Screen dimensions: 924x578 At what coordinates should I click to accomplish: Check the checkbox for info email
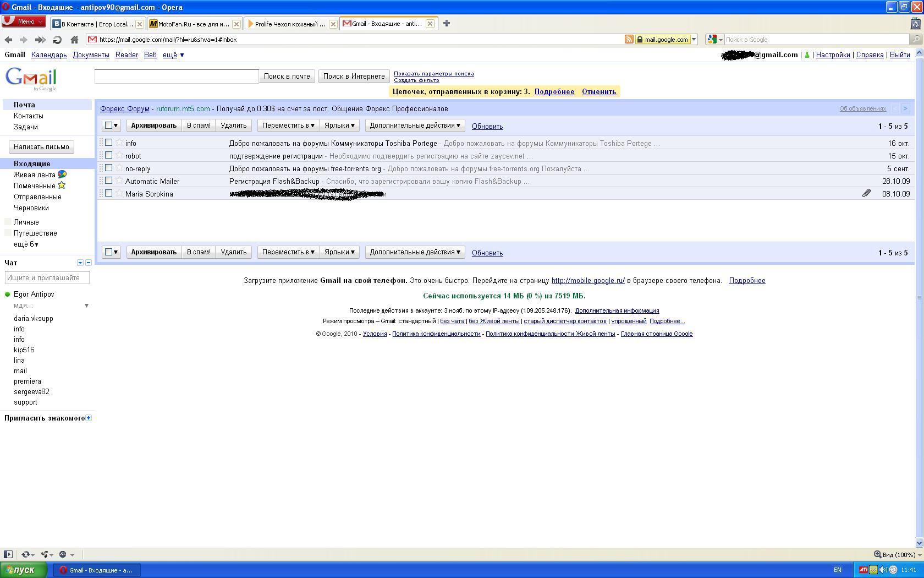coord(108,143)
